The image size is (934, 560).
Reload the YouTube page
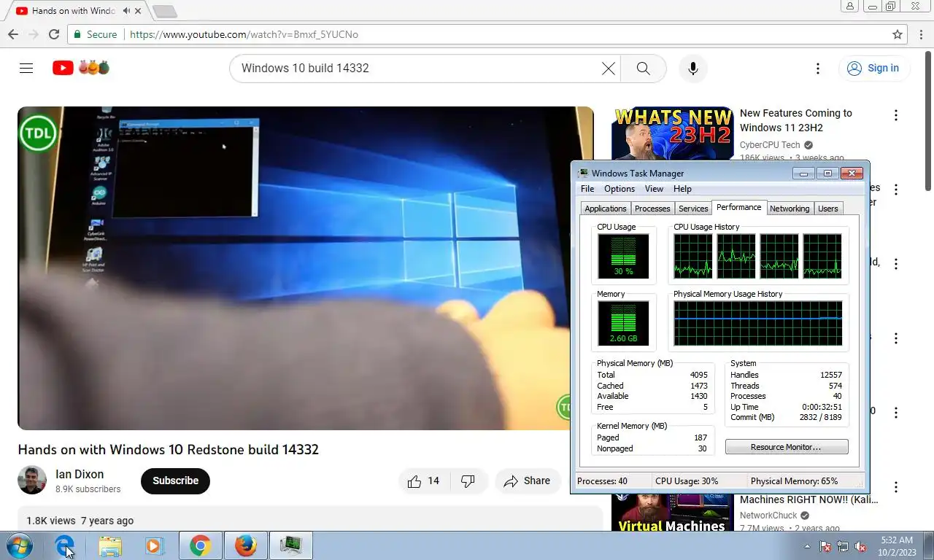pyautogui.click(x=54, y=34)
